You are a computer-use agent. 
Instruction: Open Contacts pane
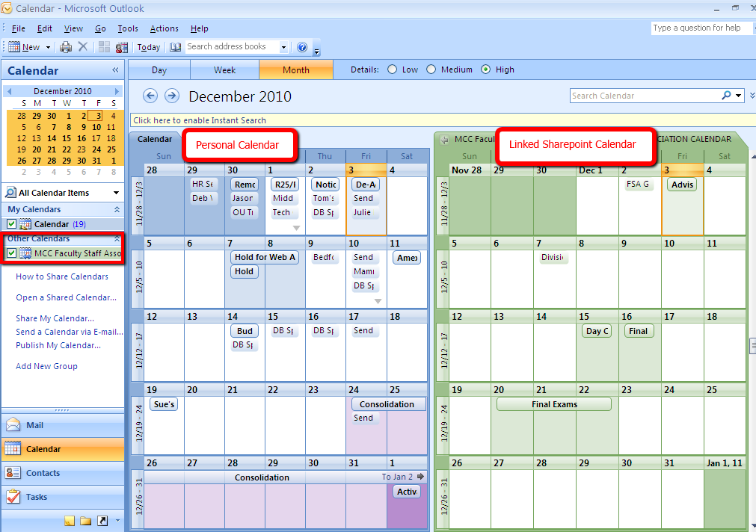[63, 473]
